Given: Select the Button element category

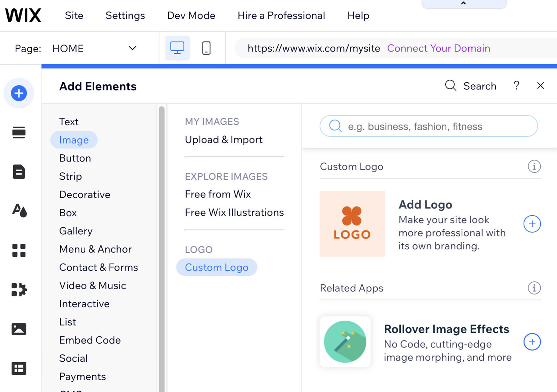Looking at the screenshot, I should tap(75, 158).
